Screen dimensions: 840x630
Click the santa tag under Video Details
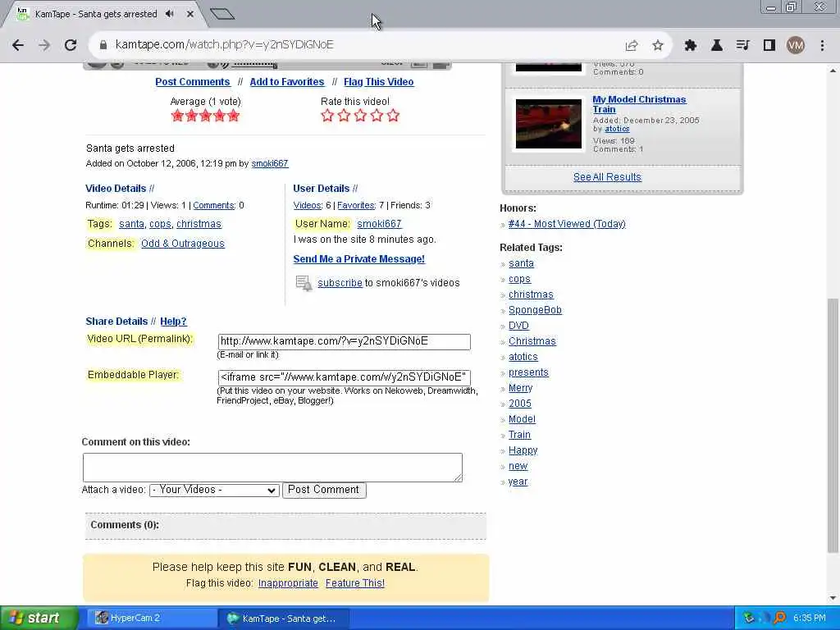click(131, 224)
